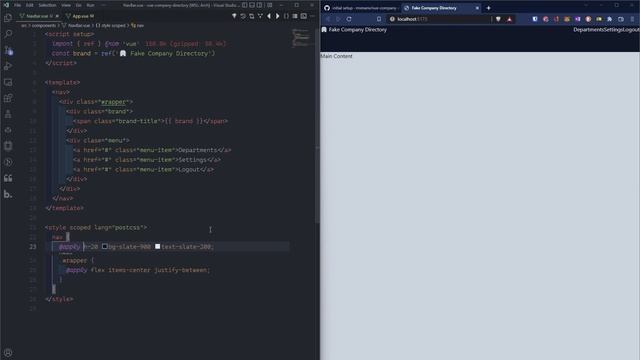640x360 pixels.
Task: Open the Selection menu
Action: 47,5
